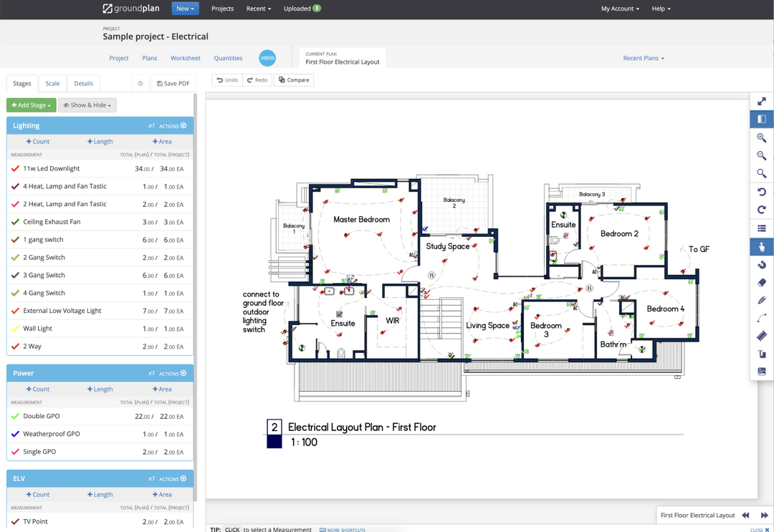Select the Zoom In tool
774x532 pixels.
coord(761,137)
